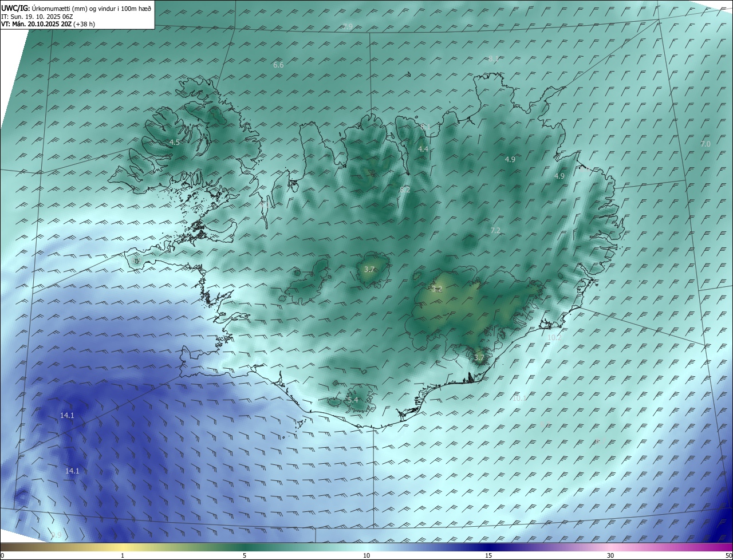
Task: Click the 1 label on the color scale
Action: (123, 555)
